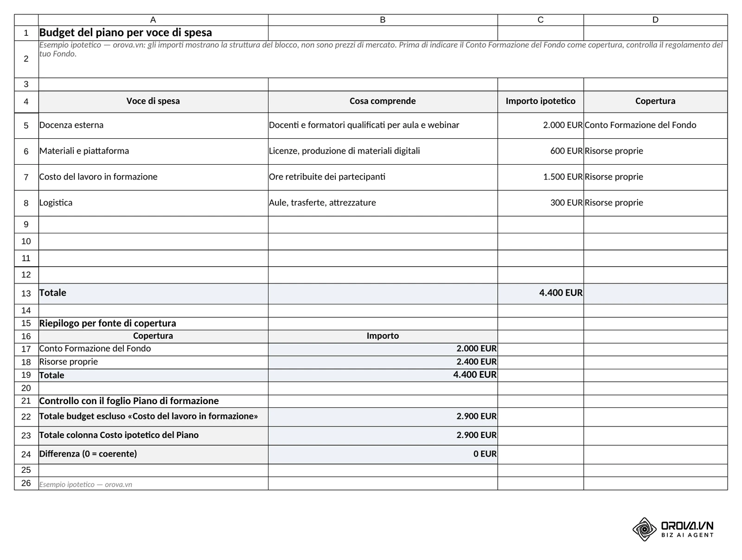Select column A header
This screenshot has height=560, width=742.
point(153,20)
